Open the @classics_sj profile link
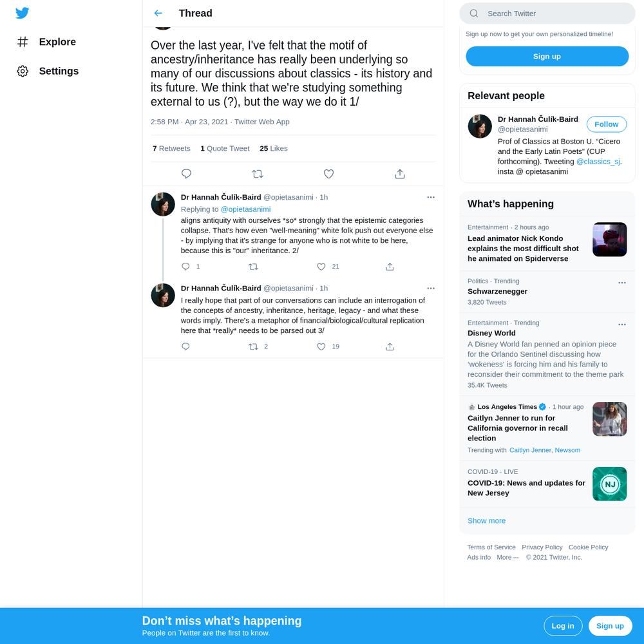 click(598, 162)
